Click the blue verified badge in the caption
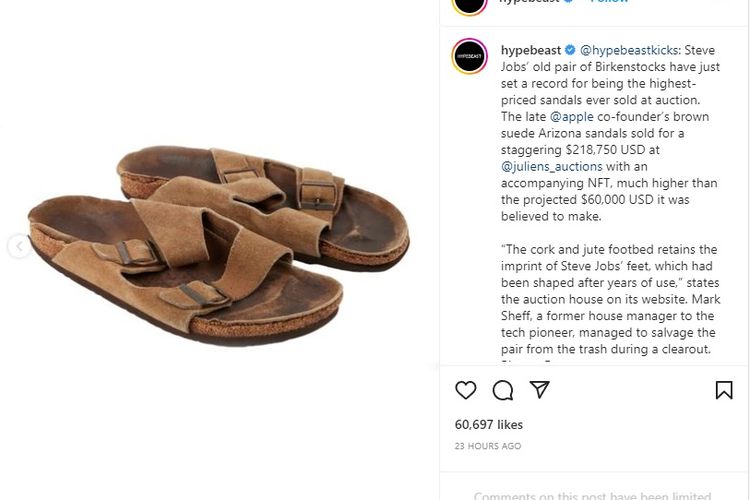Viewport: 750px width, 500px height. (569, 50)
